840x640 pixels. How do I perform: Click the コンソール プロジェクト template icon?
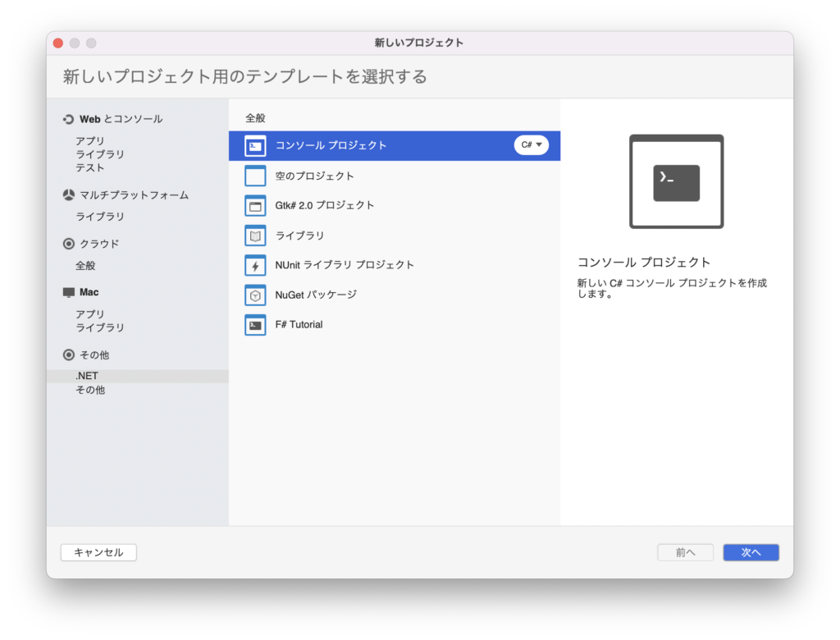pyautogui.click(x=255, y=146)
